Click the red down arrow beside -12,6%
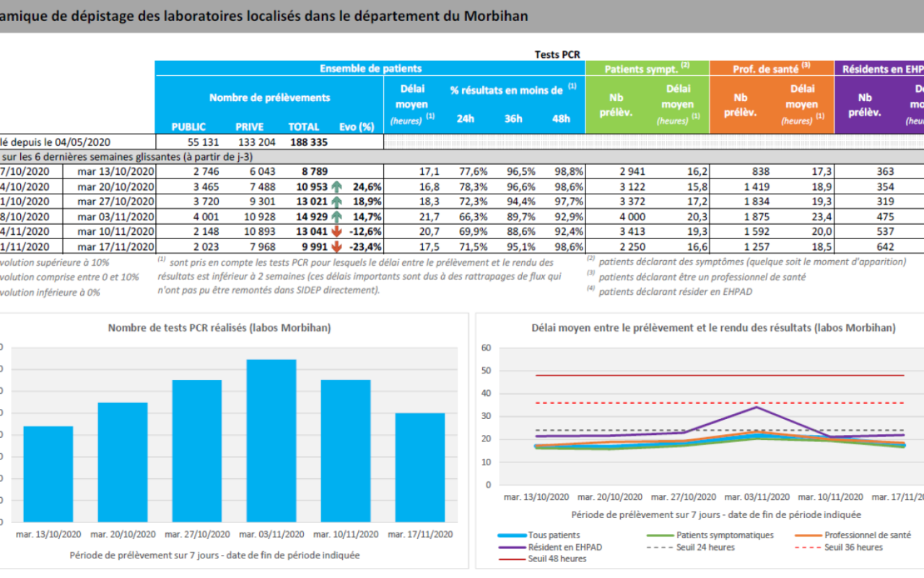 pos(337,232)
